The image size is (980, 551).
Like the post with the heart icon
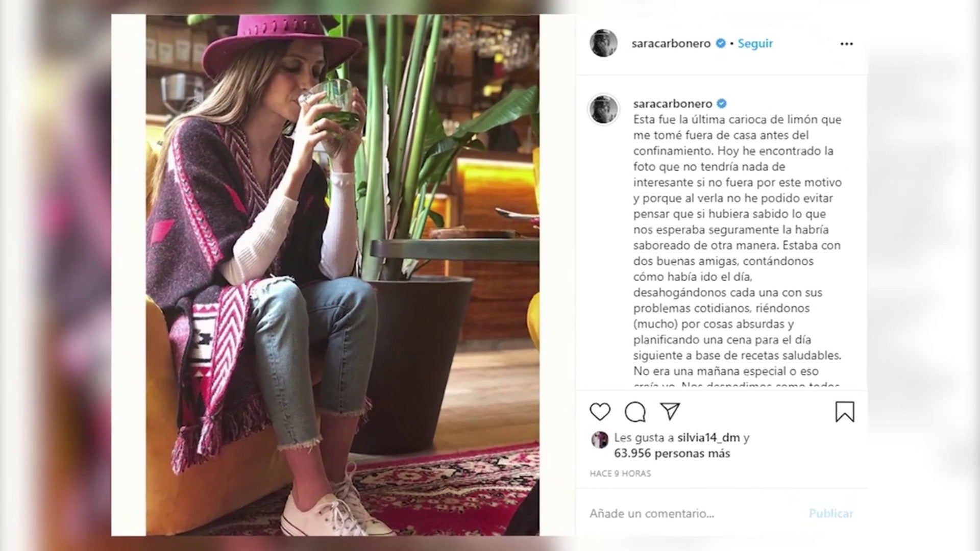[x=600, y=412]
